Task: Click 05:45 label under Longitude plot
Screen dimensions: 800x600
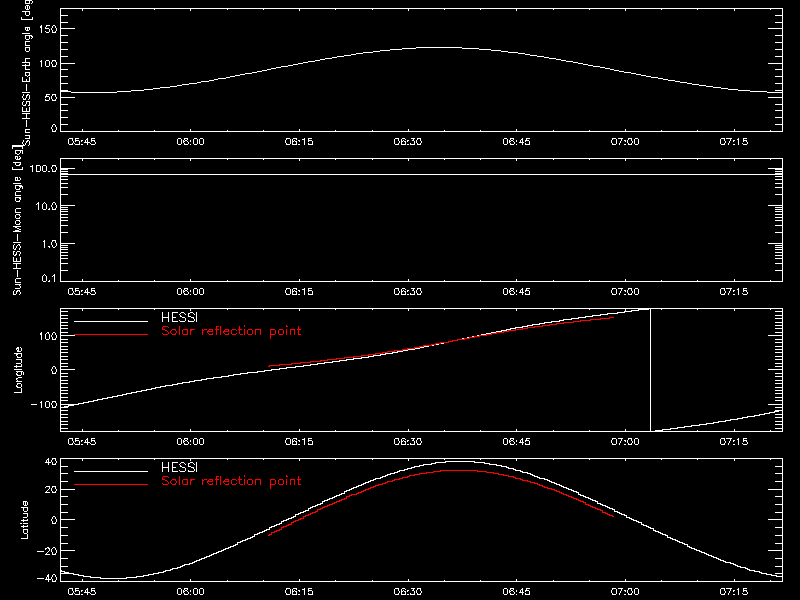Action: (82, 442)
